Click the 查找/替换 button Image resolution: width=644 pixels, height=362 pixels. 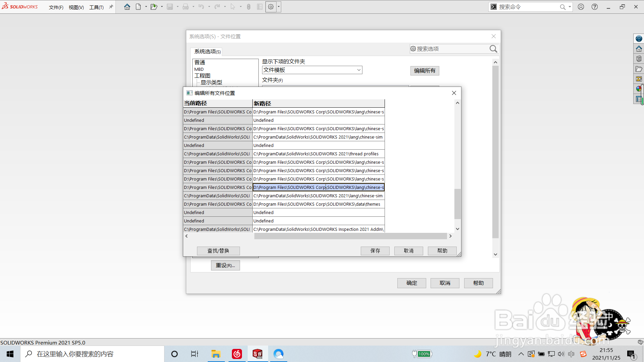pos(218,251)
